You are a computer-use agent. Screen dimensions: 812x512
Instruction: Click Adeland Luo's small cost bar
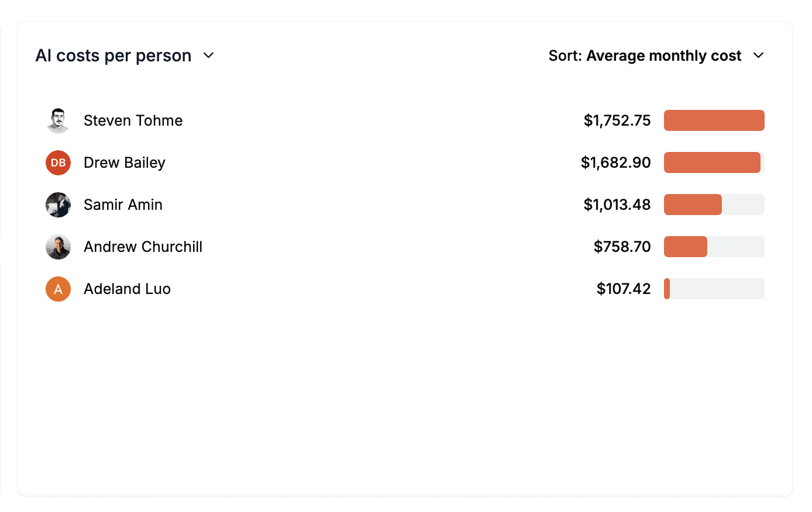pyautogui.click(x=667, y=289)
